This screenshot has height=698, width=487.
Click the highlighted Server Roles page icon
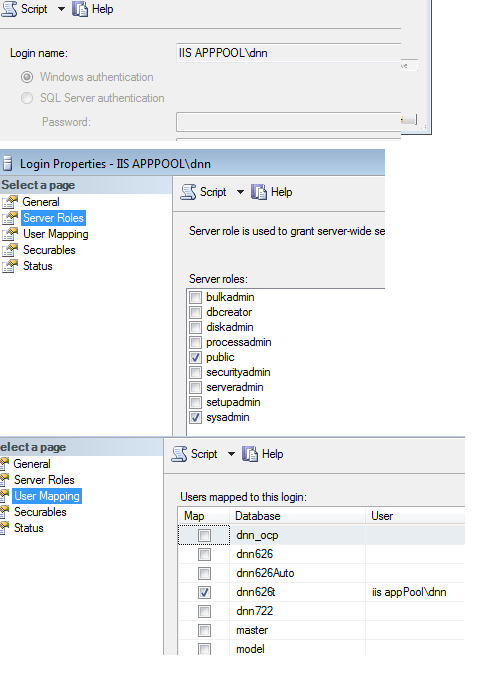10,218
